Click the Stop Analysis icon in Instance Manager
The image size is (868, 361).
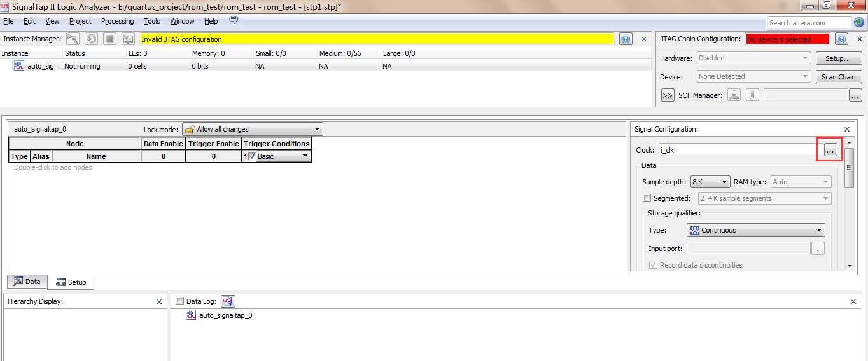(x=110, y=39)
